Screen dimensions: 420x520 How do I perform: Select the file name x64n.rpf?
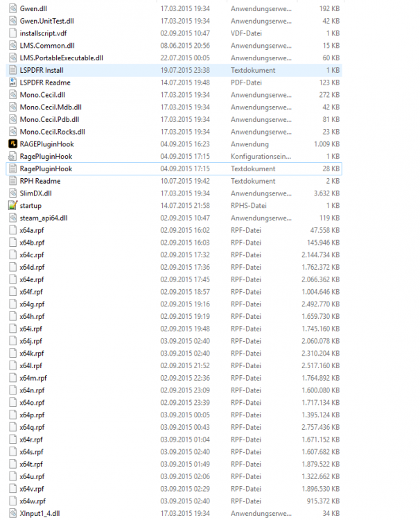[32, 390]
